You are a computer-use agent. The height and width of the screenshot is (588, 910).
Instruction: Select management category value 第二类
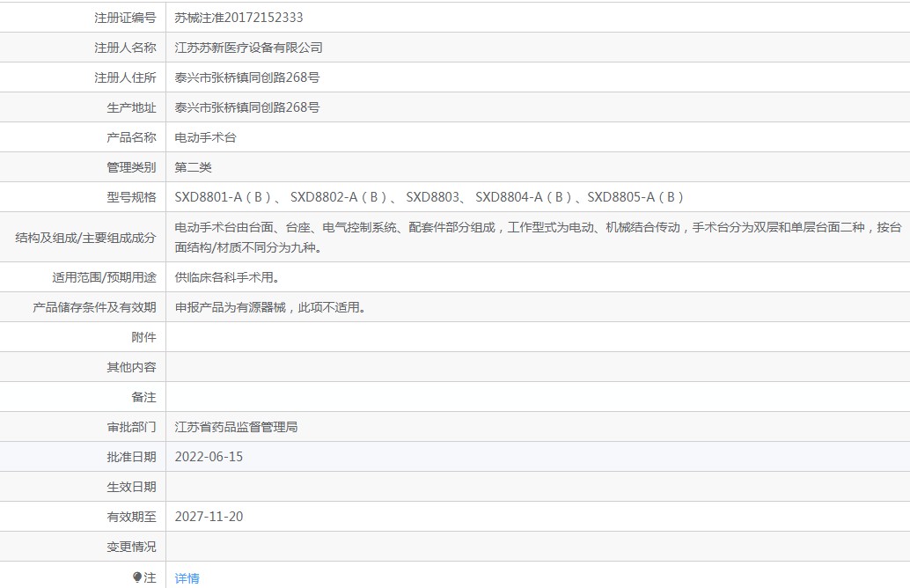click(194, 167)
